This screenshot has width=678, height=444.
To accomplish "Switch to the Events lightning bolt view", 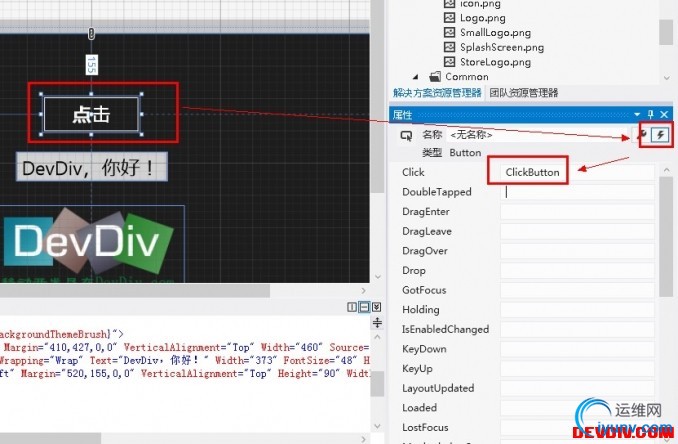I will 660,135.
